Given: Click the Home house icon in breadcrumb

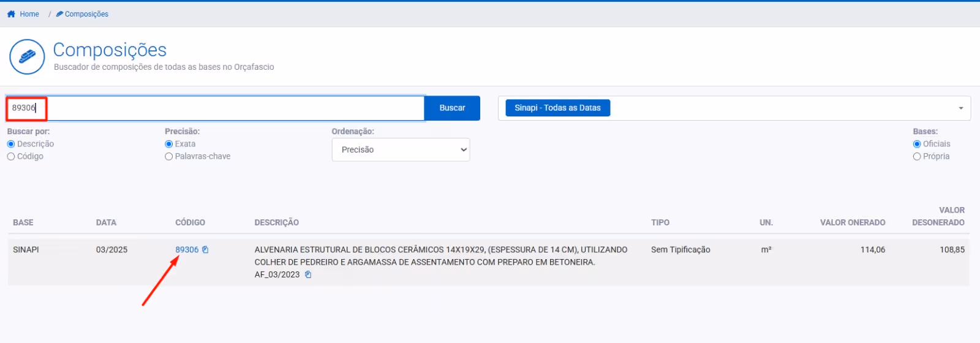Looking at the screenshot, I should pos(11,14).
